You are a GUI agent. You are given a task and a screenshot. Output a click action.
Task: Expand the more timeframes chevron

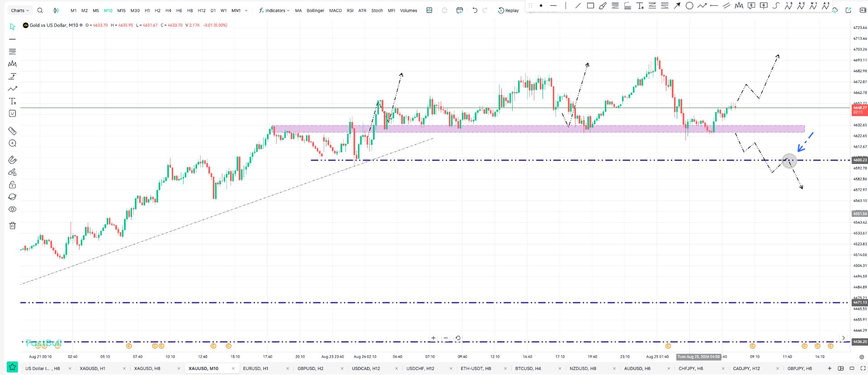click(x=246, y=10)
